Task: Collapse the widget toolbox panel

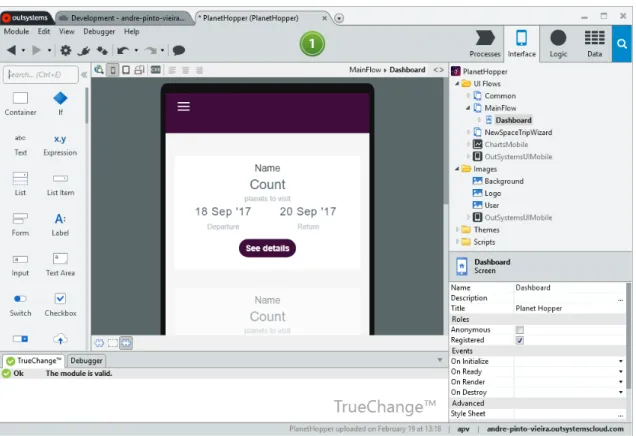Action: tap(84, 75)
